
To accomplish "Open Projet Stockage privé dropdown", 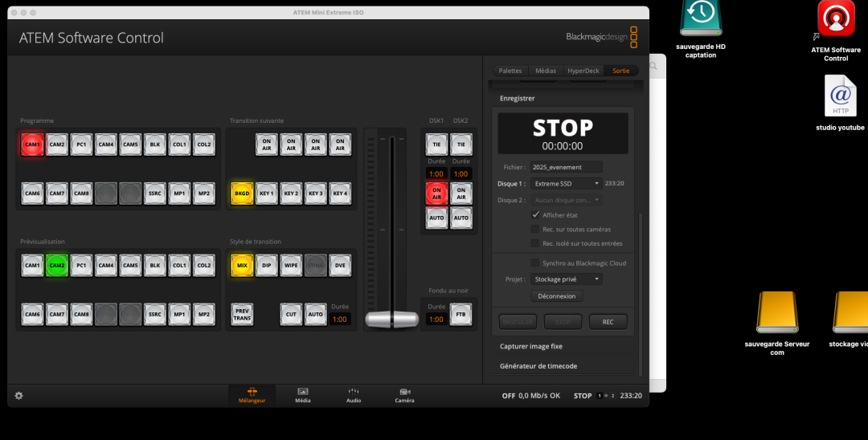I will click(567, 279).
